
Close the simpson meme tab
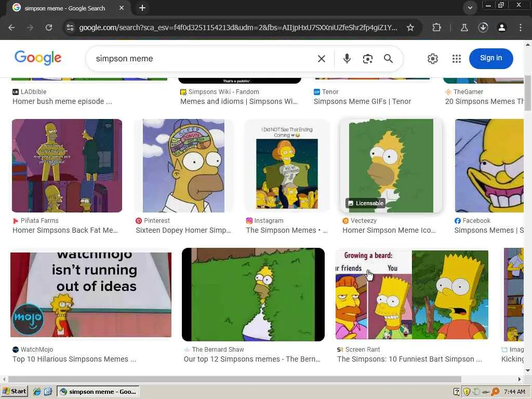coord(122,8)
